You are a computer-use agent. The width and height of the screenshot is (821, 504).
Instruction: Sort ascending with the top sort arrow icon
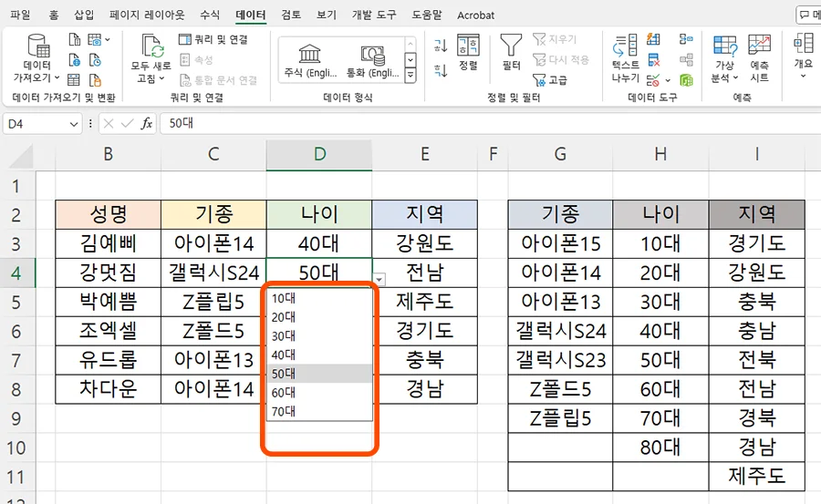[x=441, y=46]
